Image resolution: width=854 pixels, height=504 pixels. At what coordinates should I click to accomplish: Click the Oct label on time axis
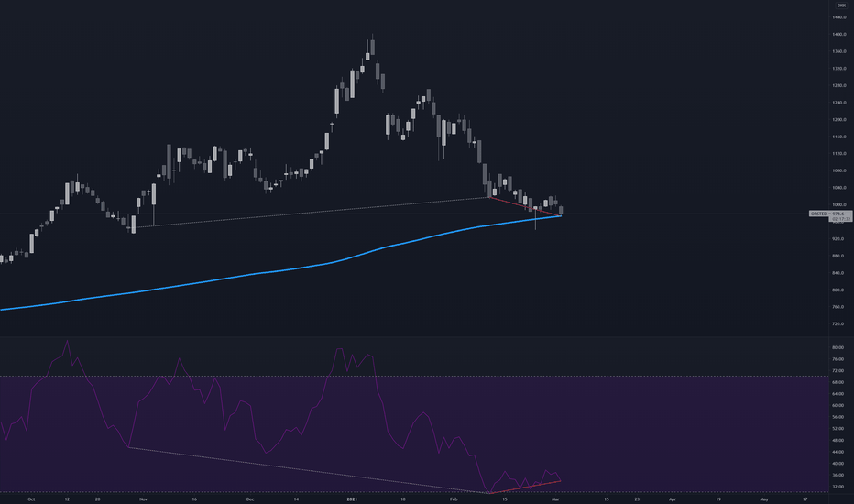[31, 499]
